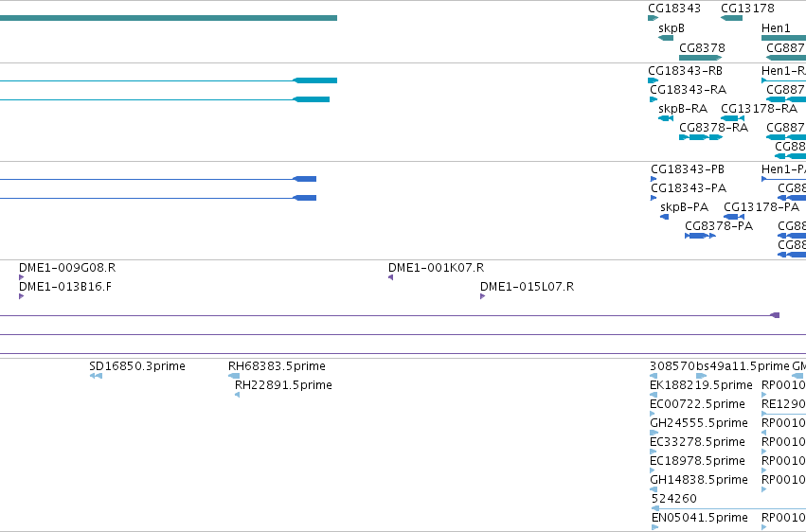Select the CG8378-PA protein glyph
This screenshot has height=532, width=806.
(x=700, y=236)
